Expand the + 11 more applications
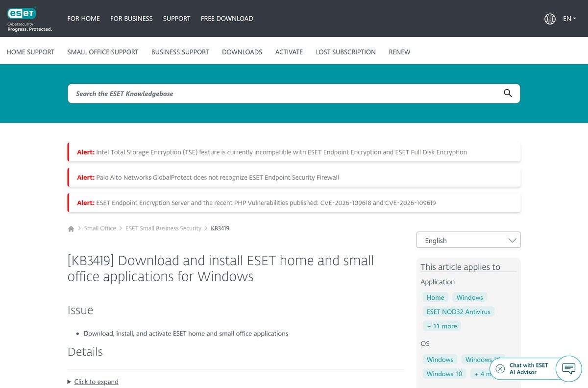 click(441, 326)
